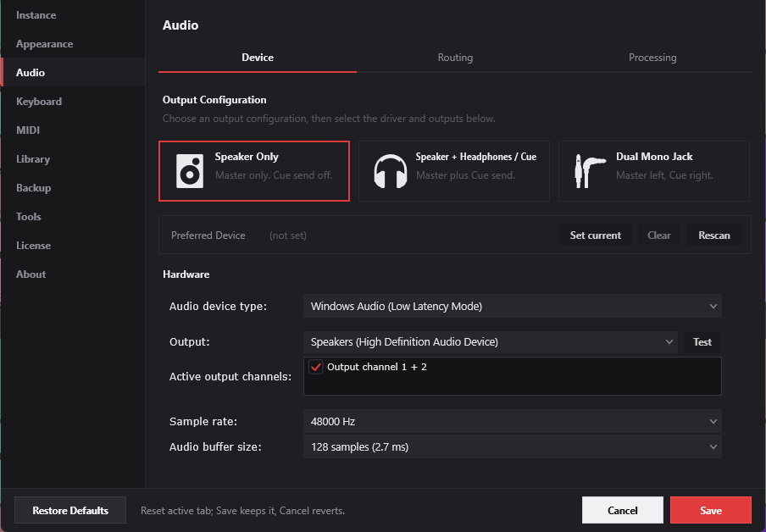Open MIDI settings

(x=73, y=130)
